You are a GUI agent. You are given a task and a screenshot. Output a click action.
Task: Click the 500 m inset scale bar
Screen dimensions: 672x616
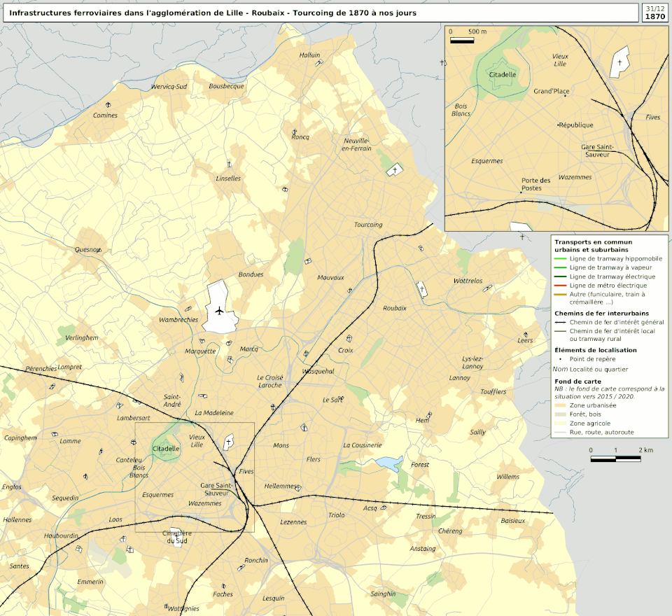462,41
